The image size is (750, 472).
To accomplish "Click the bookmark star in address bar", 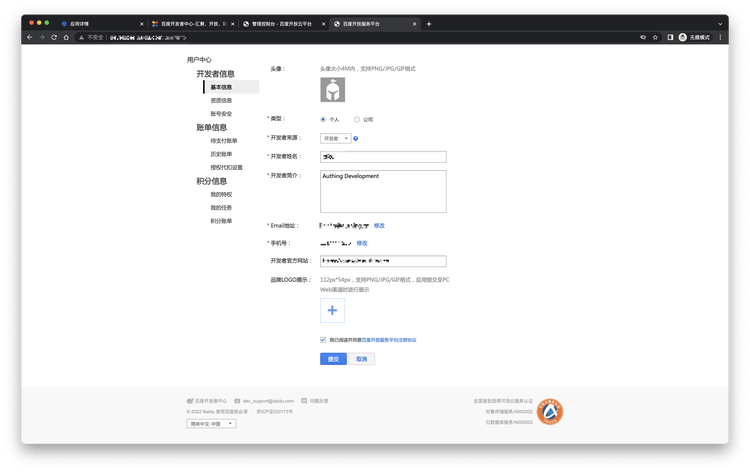I will point(655,37).
